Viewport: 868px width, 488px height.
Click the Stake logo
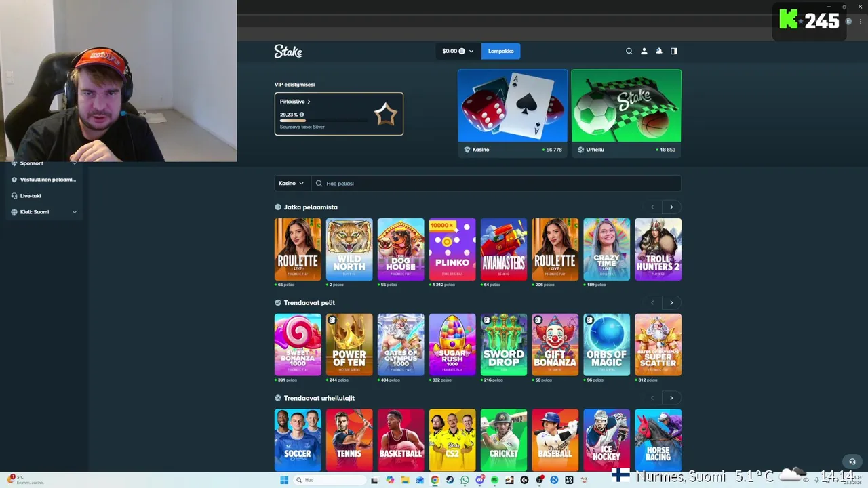(288, 51)
